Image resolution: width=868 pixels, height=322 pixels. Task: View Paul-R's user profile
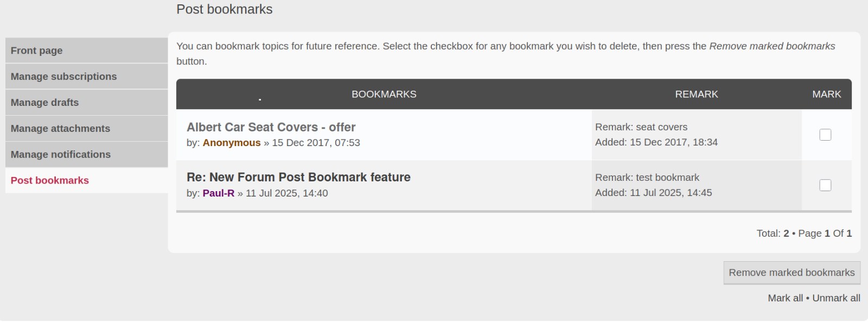[219, 193]
